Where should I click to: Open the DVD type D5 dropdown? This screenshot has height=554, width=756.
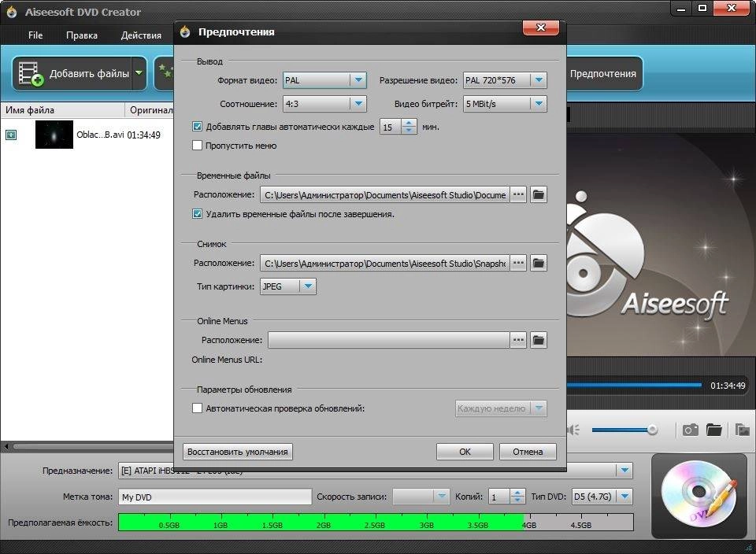tap(624, 497)
